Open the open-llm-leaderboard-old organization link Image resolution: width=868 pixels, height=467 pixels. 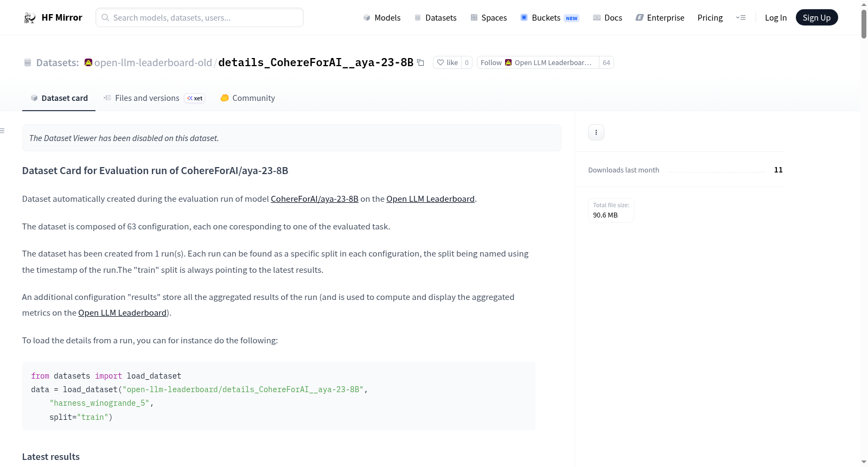[153, 62]
